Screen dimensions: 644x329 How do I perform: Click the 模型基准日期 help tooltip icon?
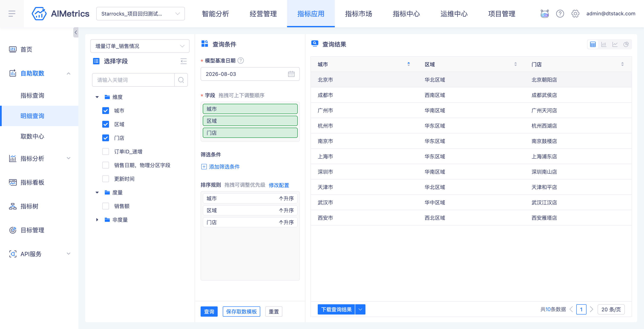pos(240,61)
